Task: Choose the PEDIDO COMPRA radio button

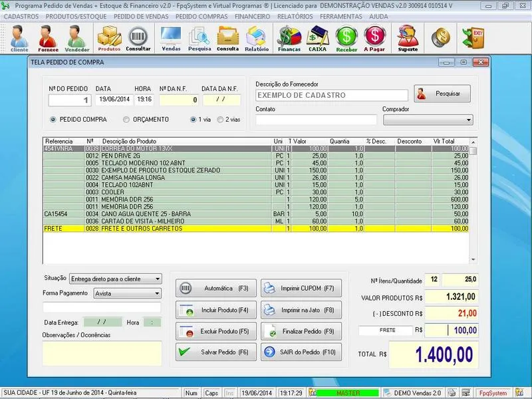Action: (53, 120)
